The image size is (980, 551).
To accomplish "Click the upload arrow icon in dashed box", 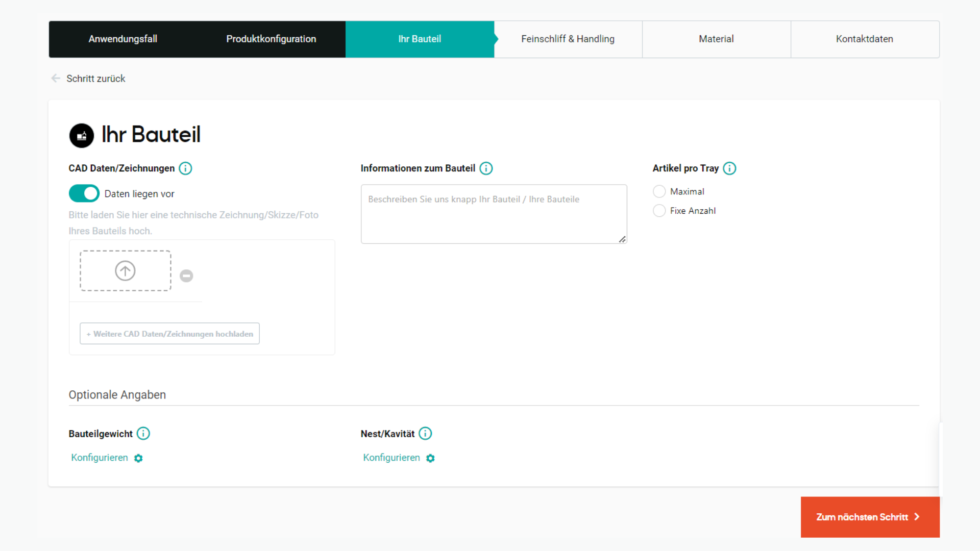I will point(125,271).
